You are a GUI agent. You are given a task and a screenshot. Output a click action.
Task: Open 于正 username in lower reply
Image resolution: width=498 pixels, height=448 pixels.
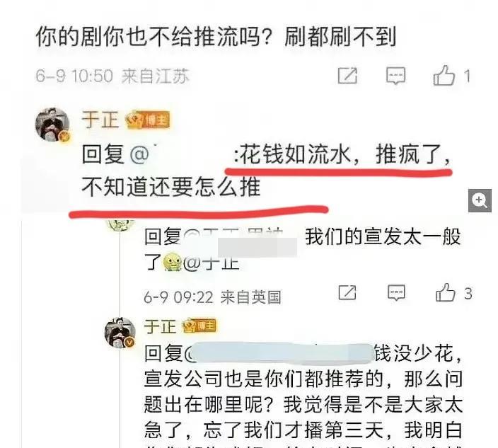point(160,326)
